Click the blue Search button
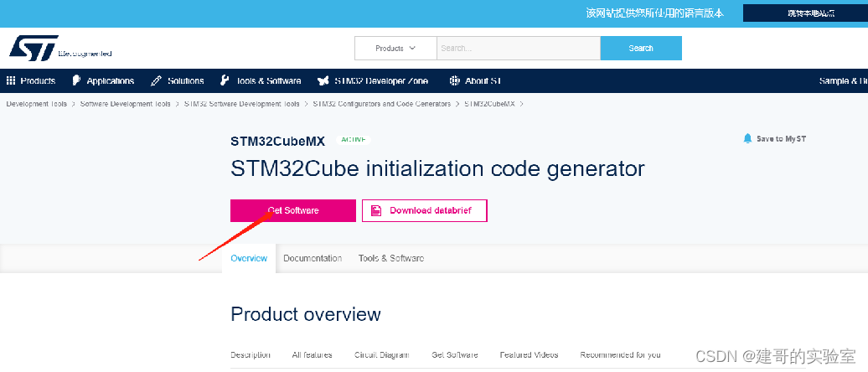This screenshot has height=372, width=868. pos(641,48)
